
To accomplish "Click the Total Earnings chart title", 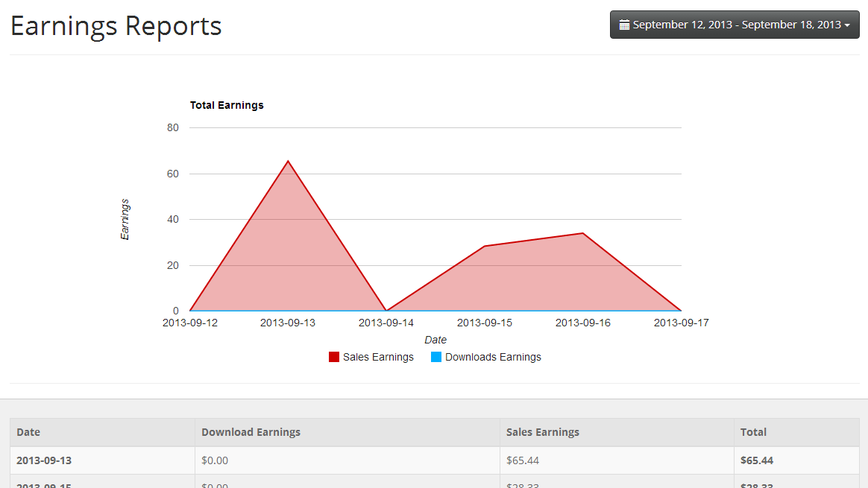I will coord(227,105).
